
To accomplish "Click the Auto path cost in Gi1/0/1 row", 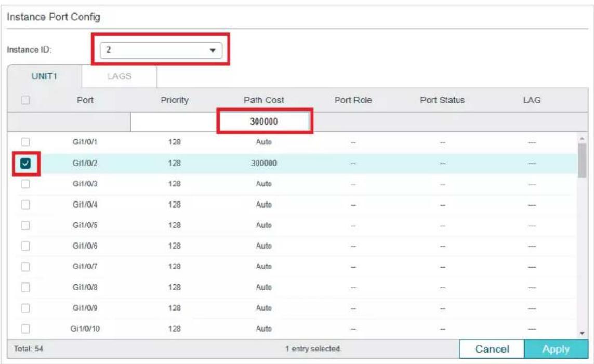I will pos(263,142).
